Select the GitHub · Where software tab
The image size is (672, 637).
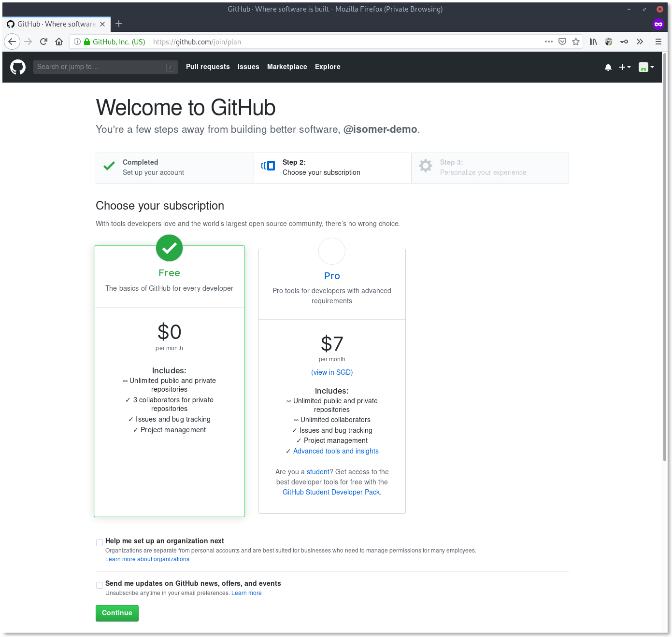[57, 24]
